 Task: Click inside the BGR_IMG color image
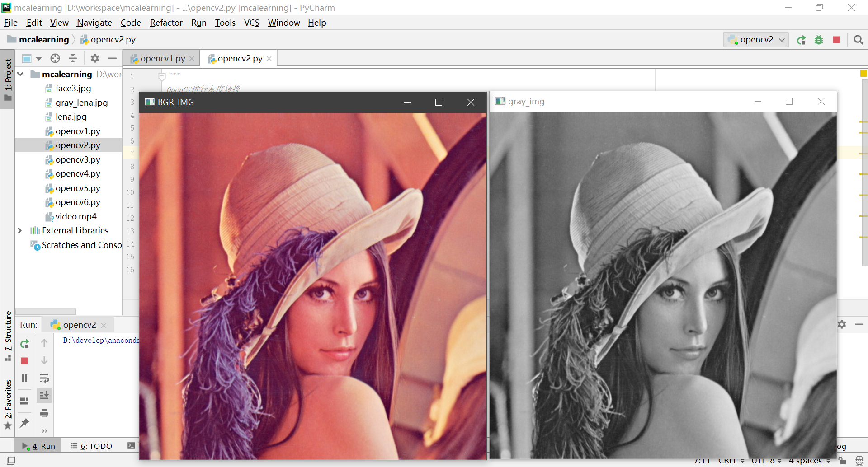(x=313, y=286)
